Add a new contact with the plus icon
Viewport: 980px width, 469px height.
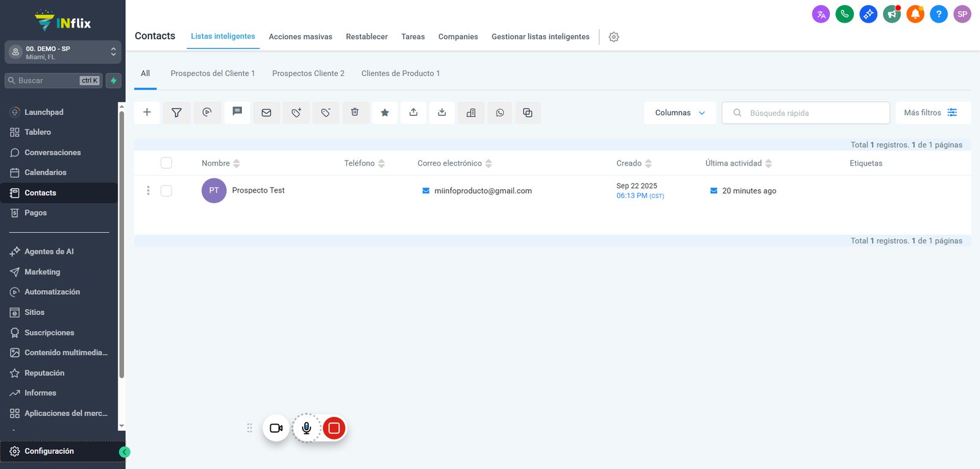(x=147, y=113)
